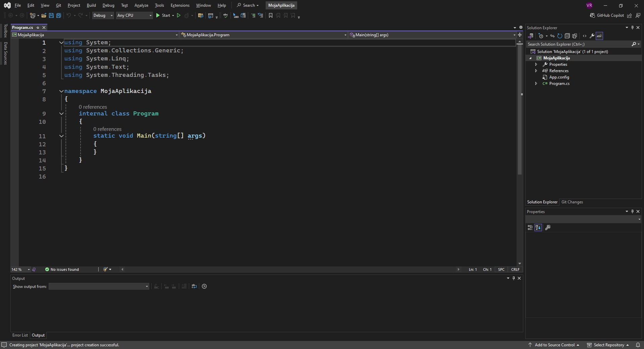
Task: Click the Output window timestamp clock icon
Action: pos(204,286)
